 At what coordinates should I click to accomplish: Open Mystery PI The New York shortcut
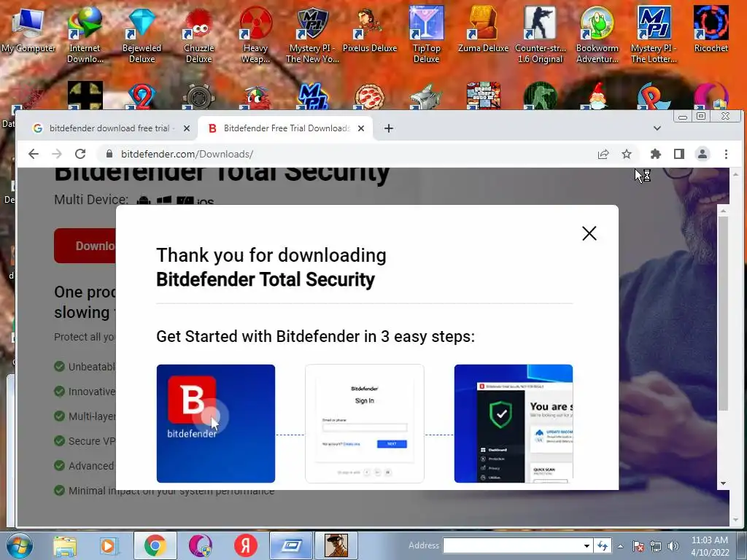coord(312,34)
